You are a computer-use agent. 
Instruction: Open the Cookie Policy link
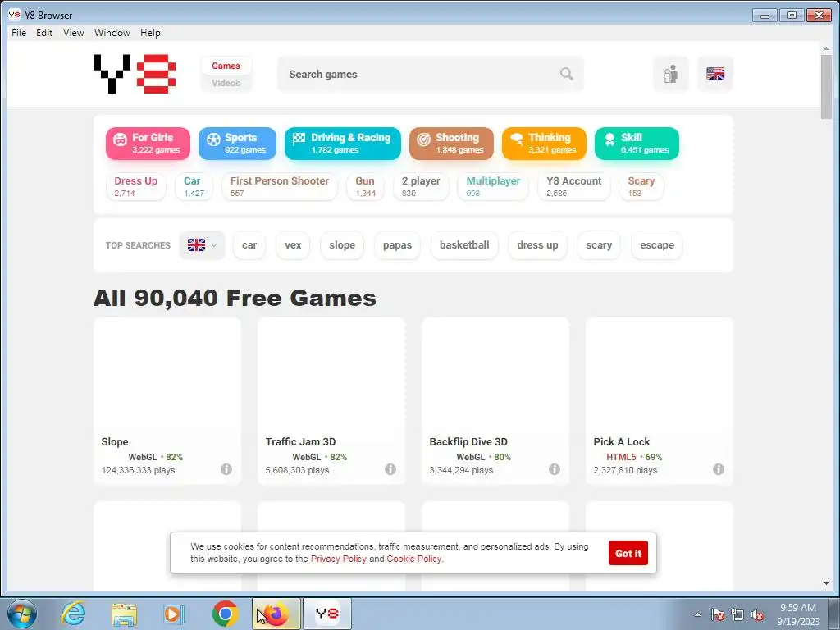(414, 559)
